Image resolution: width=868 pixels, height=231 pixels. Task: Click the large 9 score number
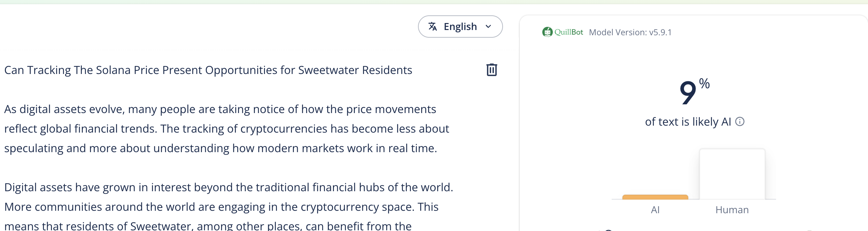[688, 92]
